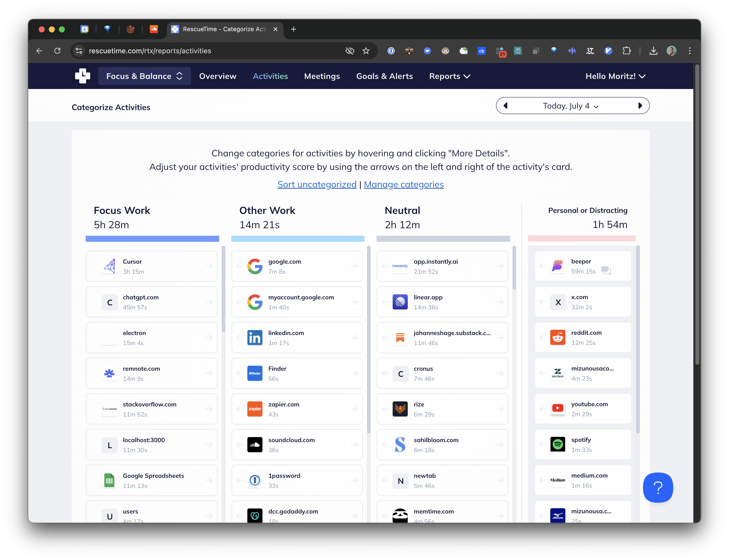The image size is (729, 560).
Task: Go to the next day
Action: (640, 106)
